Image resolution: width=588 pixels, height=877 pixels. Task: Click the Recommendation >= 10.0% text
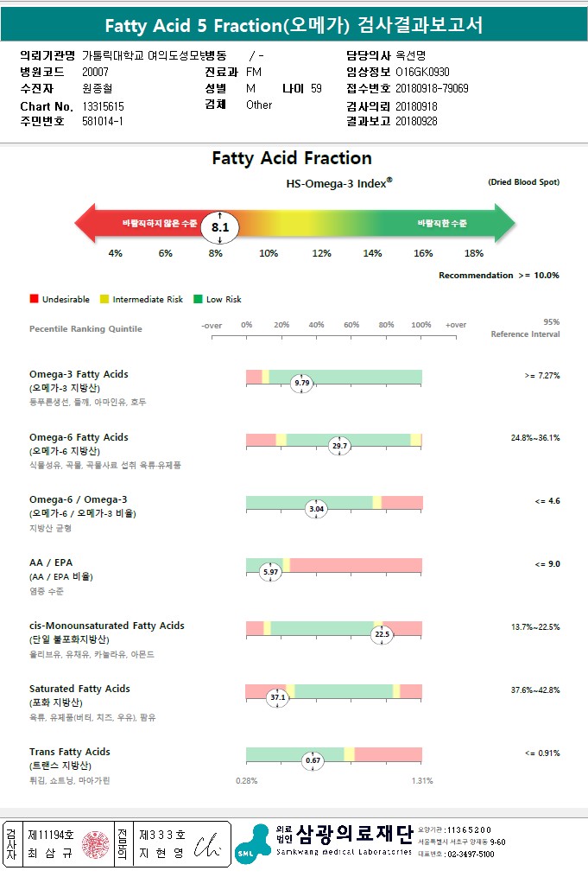coord(498,276)
